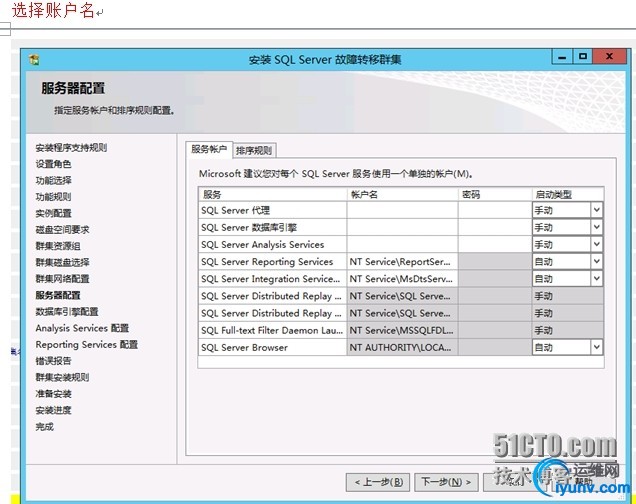Click the NT AUTHORITY\LOCA... account cell

tap(402, 347)
